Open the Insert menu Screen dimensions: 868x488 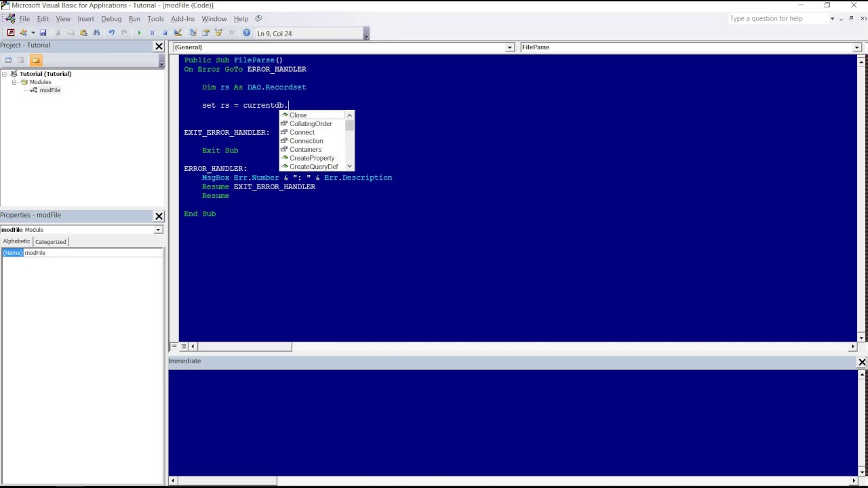(x=85, y=19)
